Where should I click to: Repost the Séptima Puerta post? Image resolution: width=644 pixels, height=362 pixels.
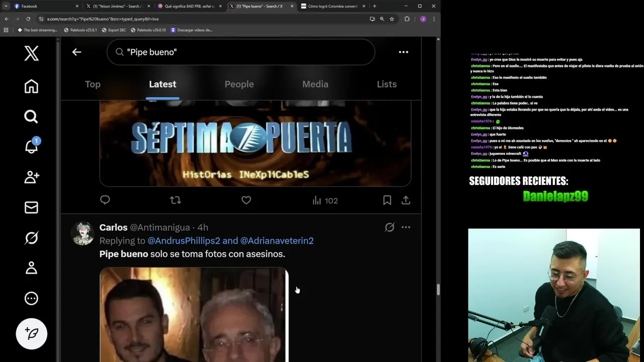click(175, 200)
